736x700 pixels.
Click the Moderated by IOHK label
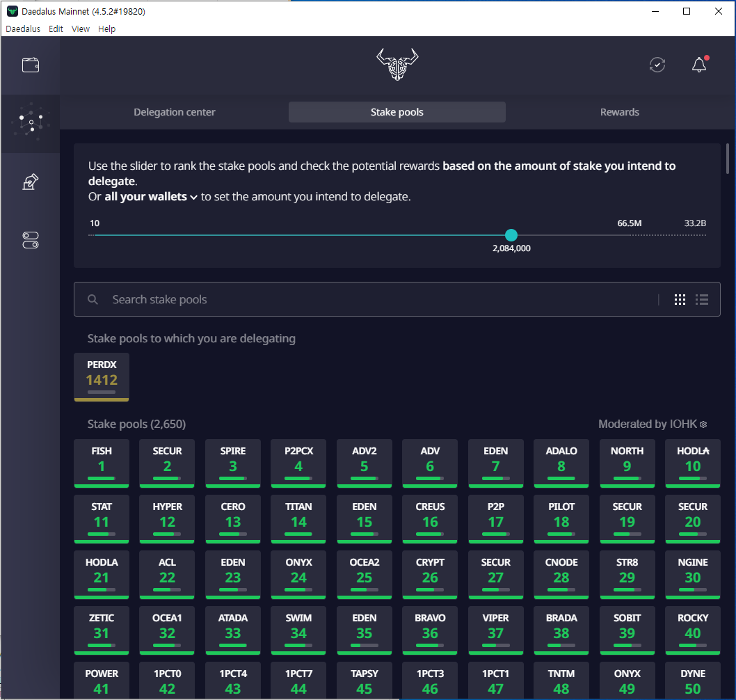click(x=648, y=424)
